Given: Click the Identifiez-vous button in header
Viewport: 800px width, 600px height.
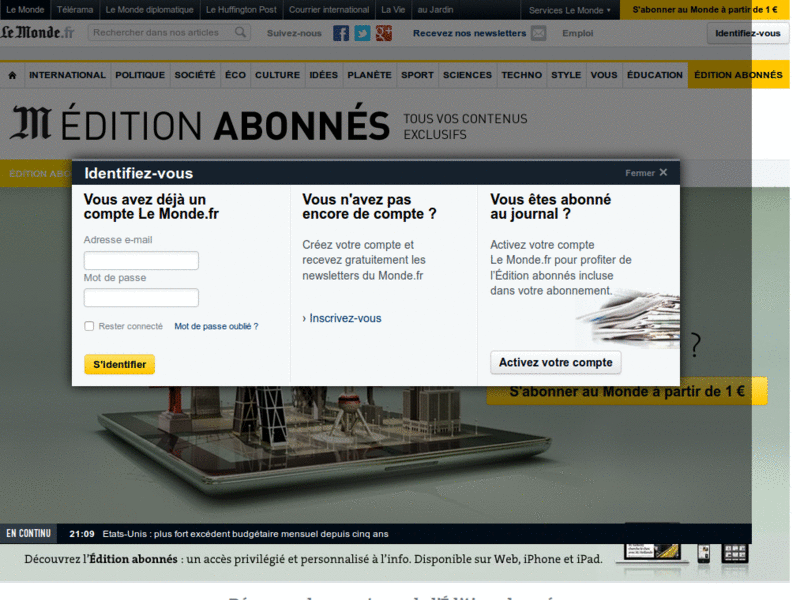Looking at the screenshot, I should [747, 33].
